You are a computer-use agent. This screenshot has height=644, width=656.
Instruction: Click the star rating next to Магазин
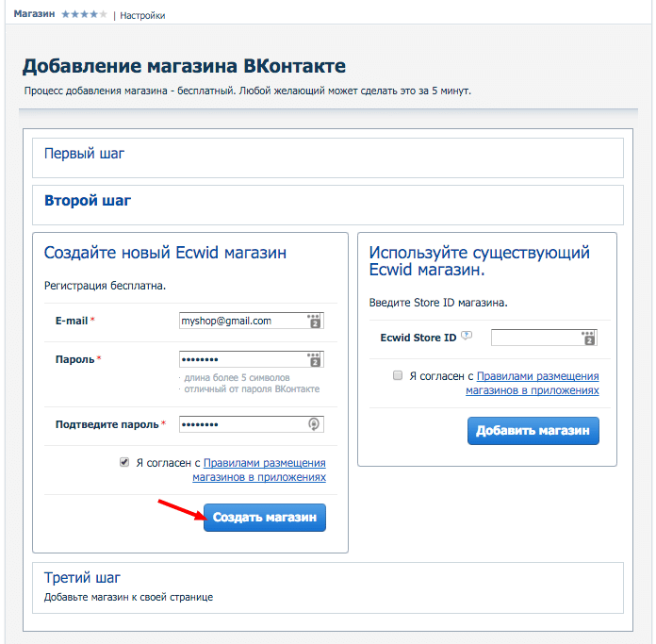84,15
